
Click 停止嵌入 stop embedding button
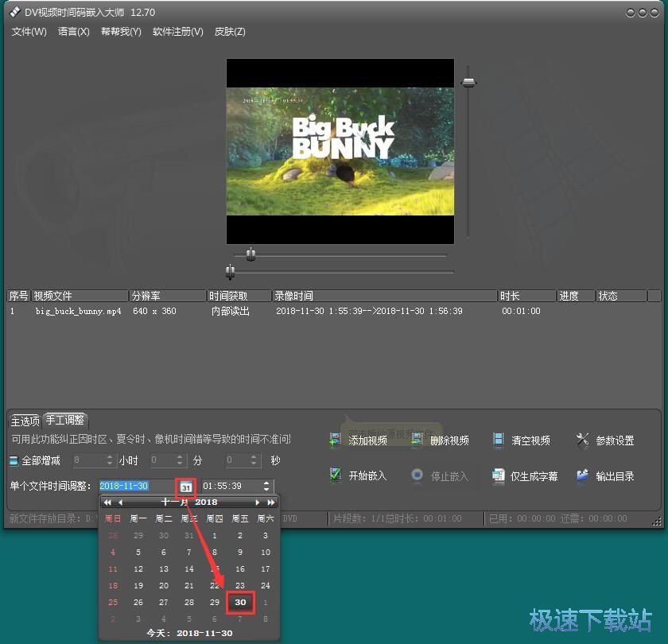tap(440, 475)
